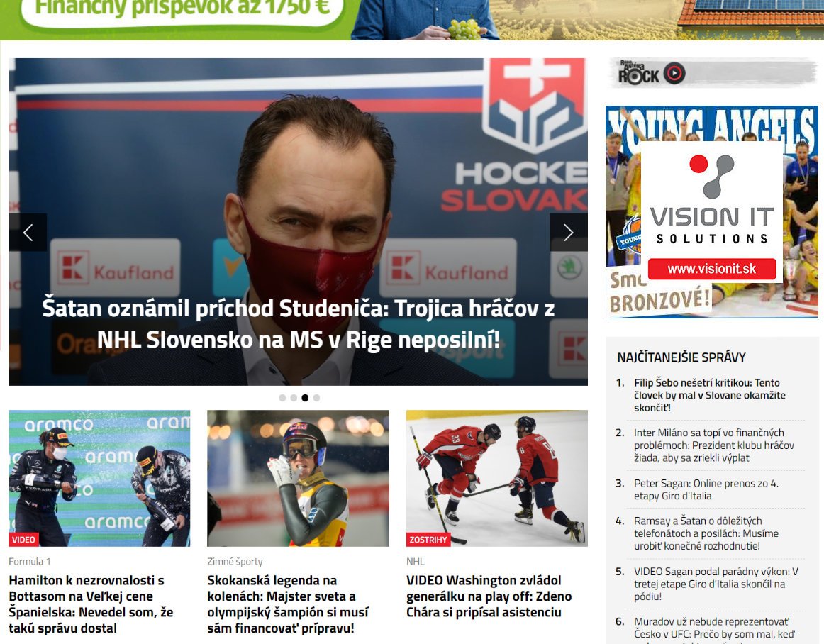The height and width of the screenshot is (644, 824).
Task: Click the VIDEO badge on Hamilton article
Action: 23,539
